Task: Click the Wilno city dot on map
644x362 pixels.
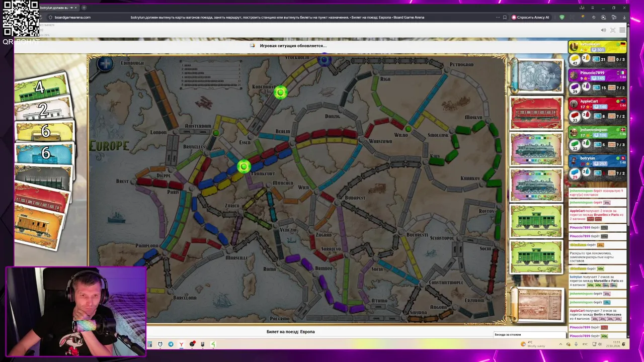Action: point(408,130)
